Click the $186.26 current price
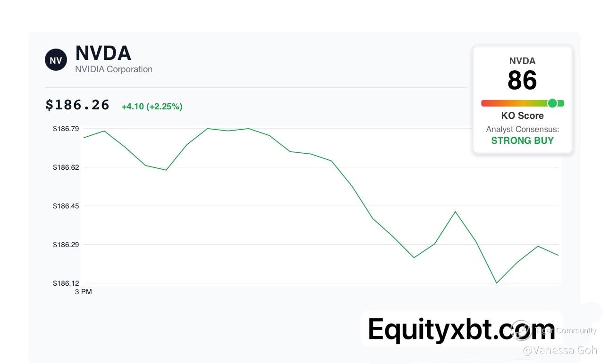 coord(77,105)
